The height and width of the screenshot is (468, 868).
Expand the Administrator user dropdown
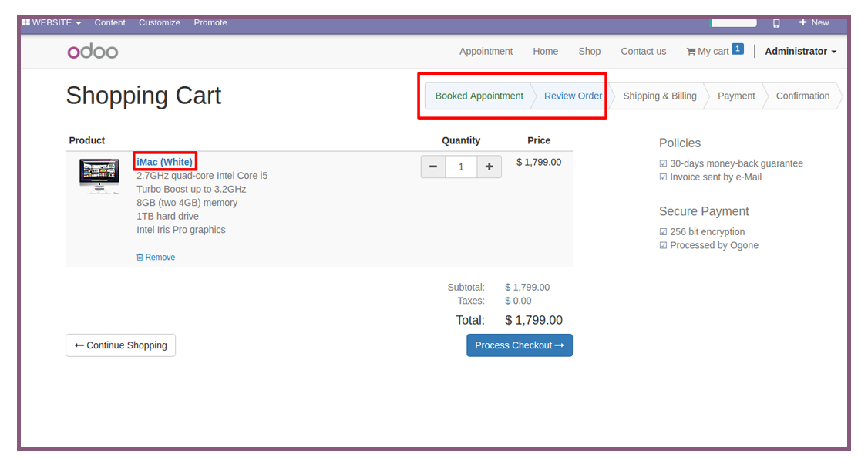(800, 51)
